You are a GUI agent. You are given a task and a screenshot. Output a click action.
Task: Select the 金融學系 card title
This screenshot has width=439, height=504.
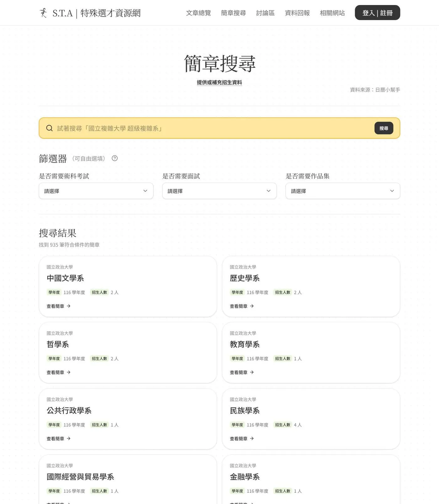(245, 477)
